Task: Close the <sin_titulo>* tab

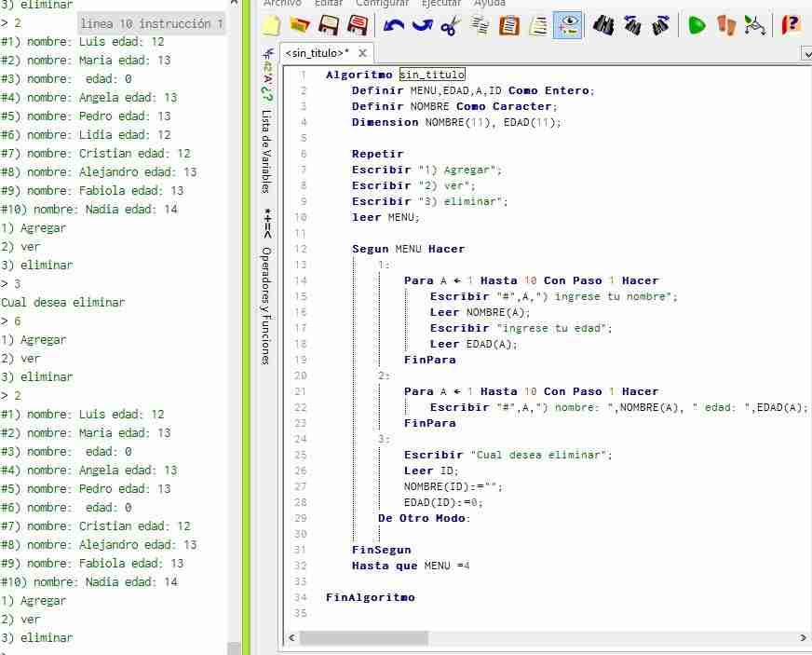Action: 362,53
